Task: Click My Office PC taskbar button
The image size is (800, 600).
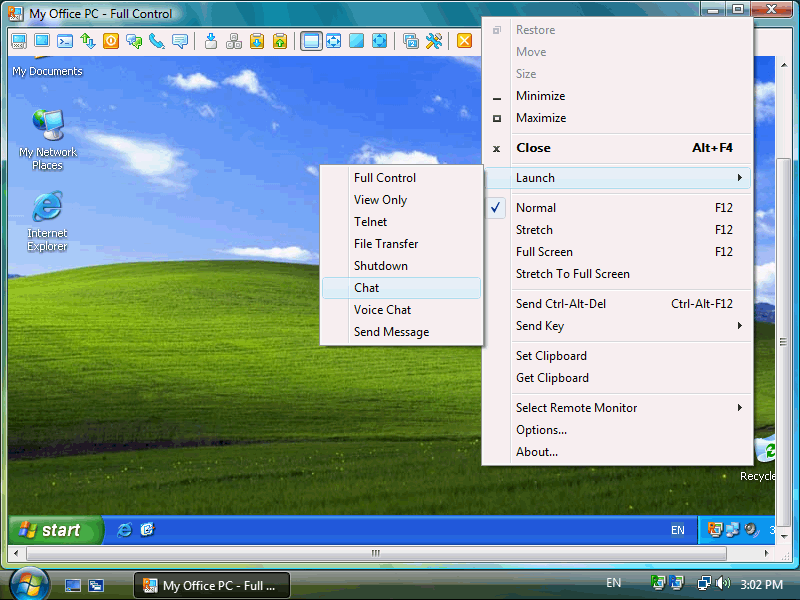Action: (212, 585)
